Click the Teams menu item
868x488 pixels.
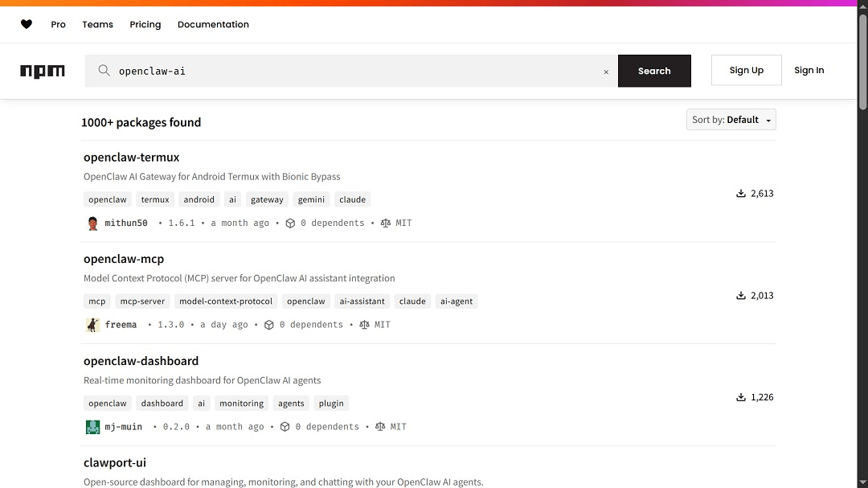coord(97,24)
